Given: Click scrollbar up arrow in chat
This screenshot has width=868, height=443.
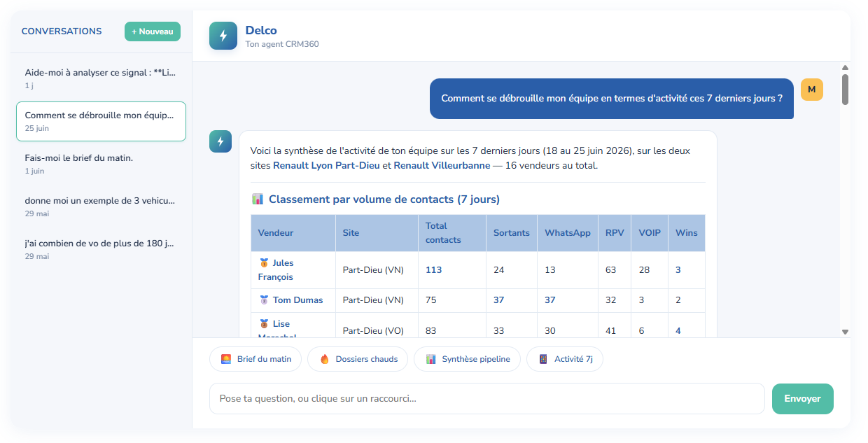Looking at the screenshot, I should pyautogui.click(x=845, y=67).
